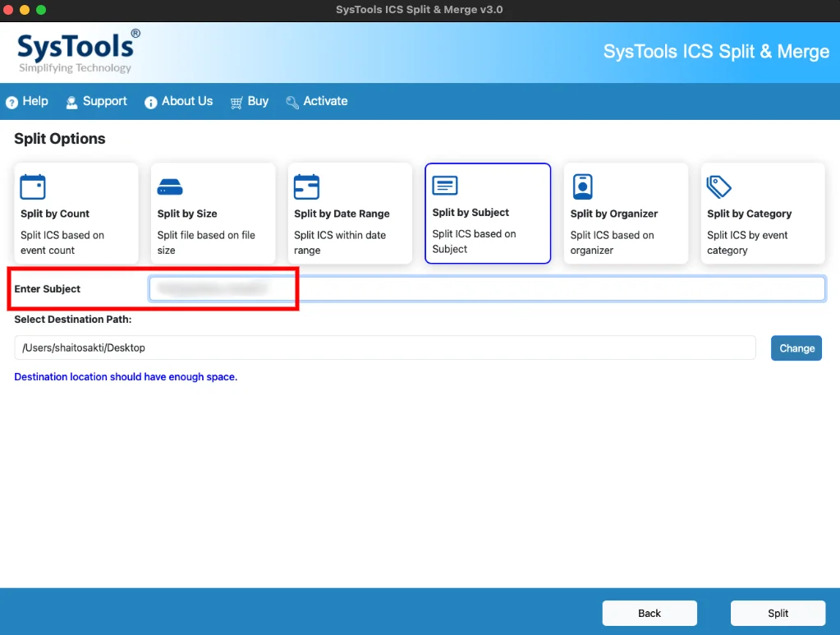Click the 'Destination location should have enough space.' note

(126, 377)
